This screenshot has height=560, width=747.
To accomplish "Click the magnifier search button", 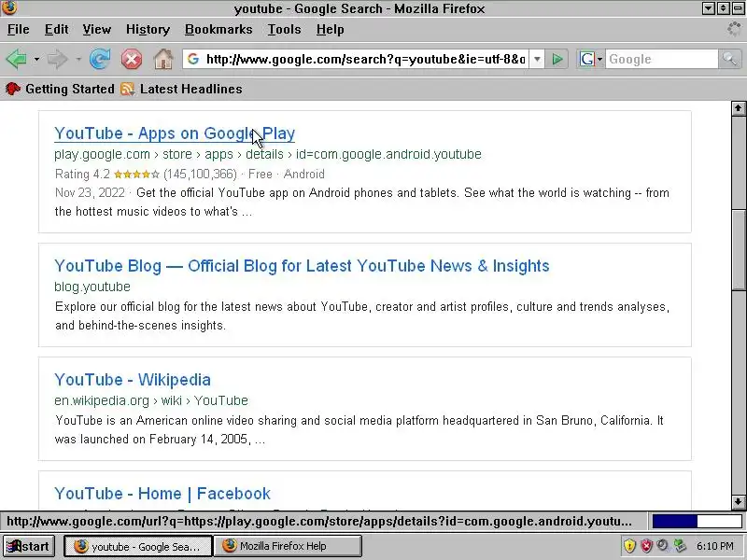I will [x=729, y=59].
